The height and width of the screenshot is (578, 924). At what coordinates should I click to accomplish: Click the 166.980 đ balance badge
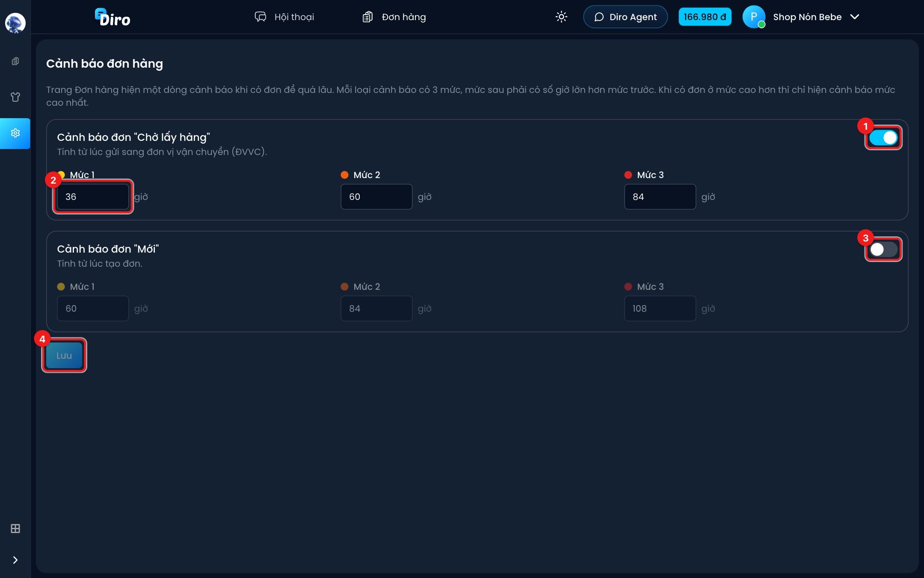point(705,17)
